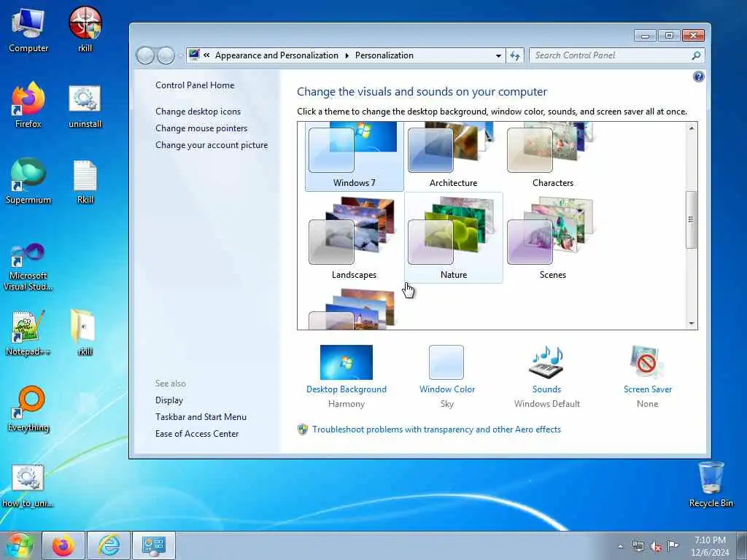Expand arrow between Appearance and Personalization breadcrumbs
747x560 pixels.
[347, 55]
